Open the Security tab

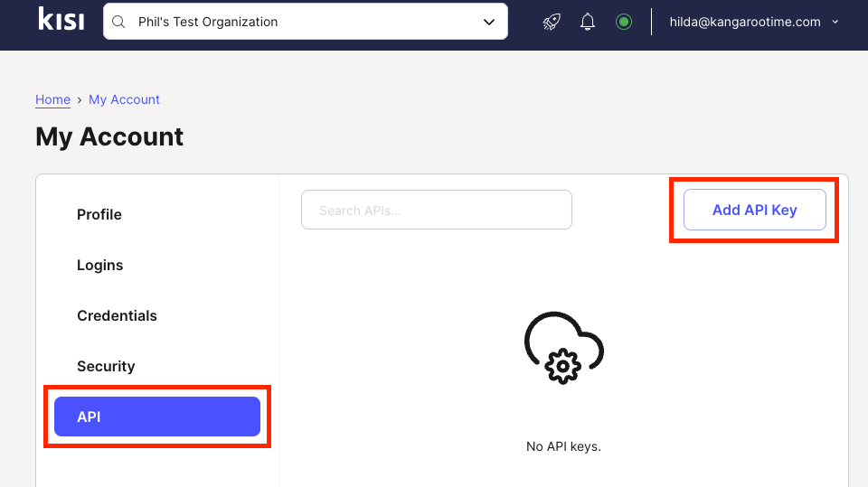point(106,366)
